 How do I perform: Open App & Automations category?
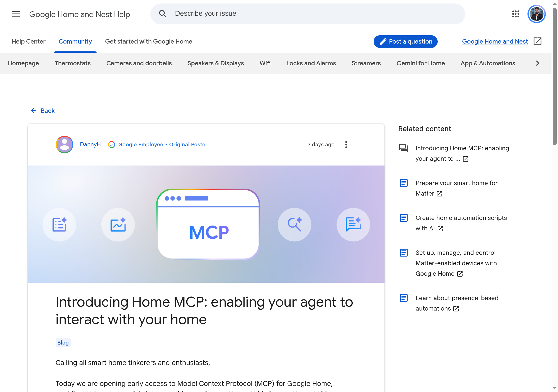pyautogui.click(x=488, y=63)
